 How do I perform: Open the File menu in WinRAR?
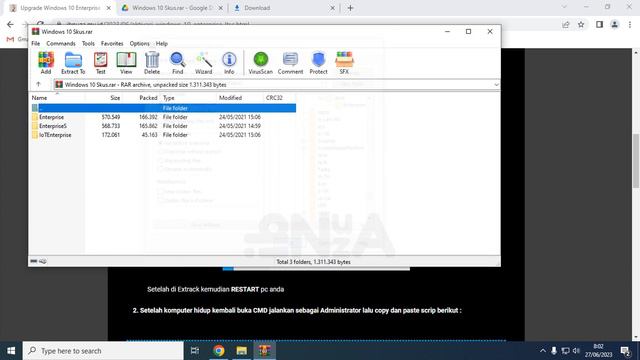point(36,43)
